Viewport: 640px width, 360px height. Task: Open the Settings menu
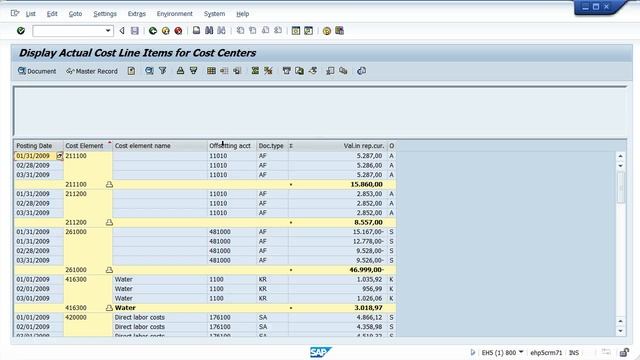point(105,14)
